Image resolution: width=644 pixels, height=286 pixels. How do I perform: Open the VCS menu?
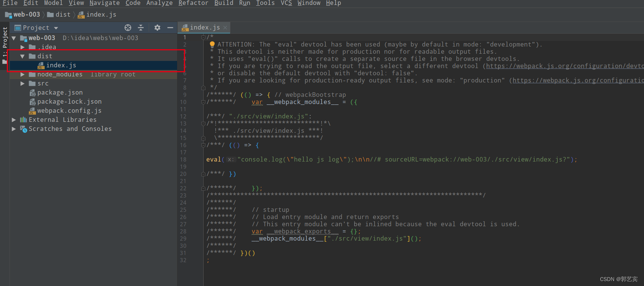(x=286, y=3)
